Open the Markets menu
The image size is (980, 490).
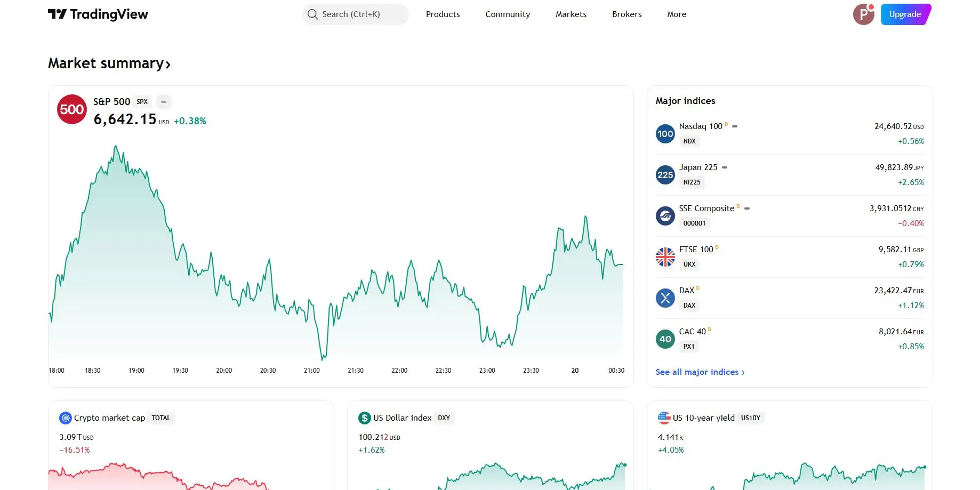pos(571,14)
